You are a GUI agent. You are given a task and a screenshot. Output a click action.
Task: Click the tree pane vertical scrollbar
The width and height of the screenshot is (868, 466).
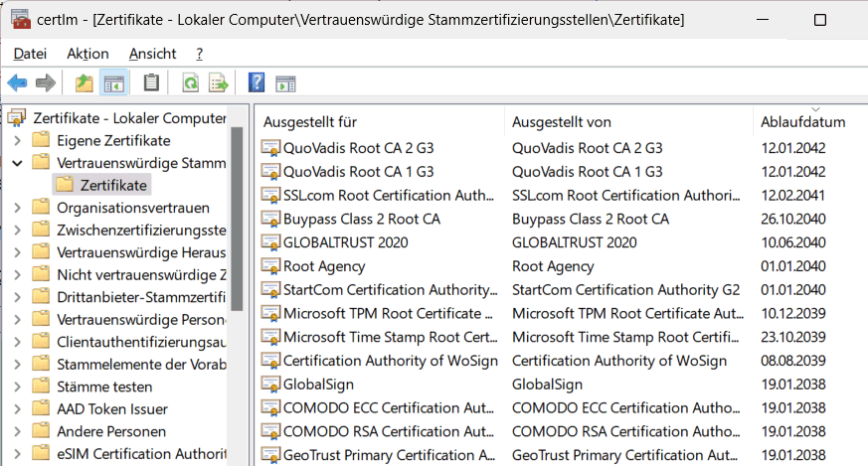(x=237, y=220)
